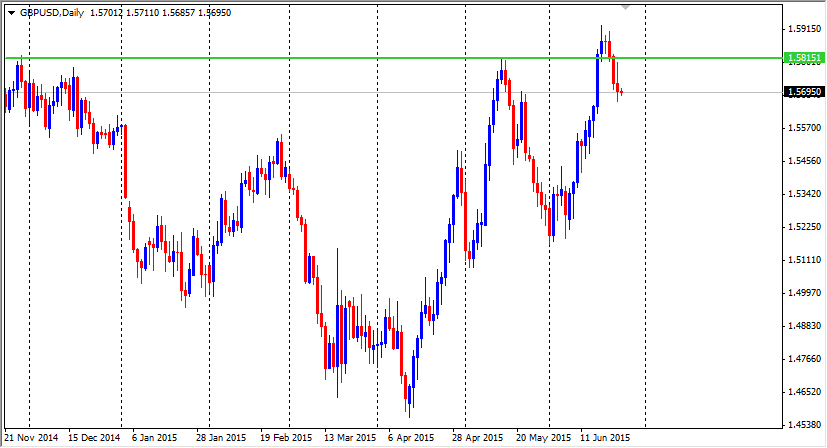
Task: Click the 1.51110 price scale value
Action: pos(805,260)
